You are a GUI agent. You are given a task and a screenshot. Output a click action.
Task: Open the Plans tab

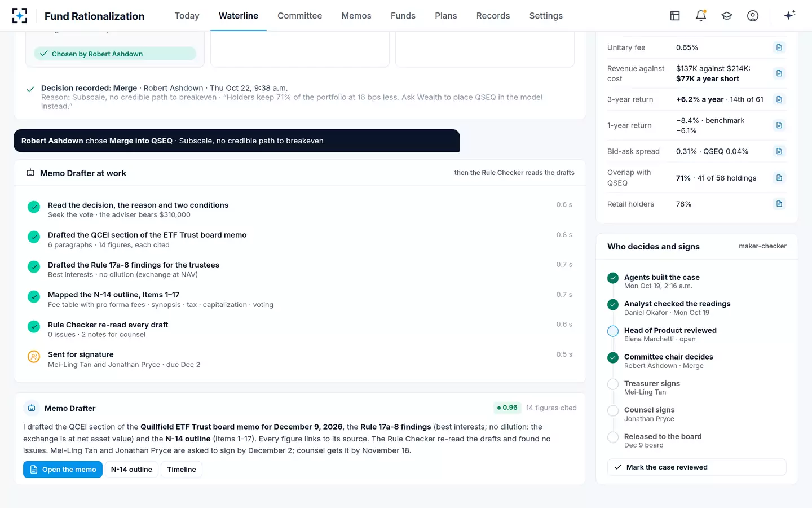(x=446, y=16)
